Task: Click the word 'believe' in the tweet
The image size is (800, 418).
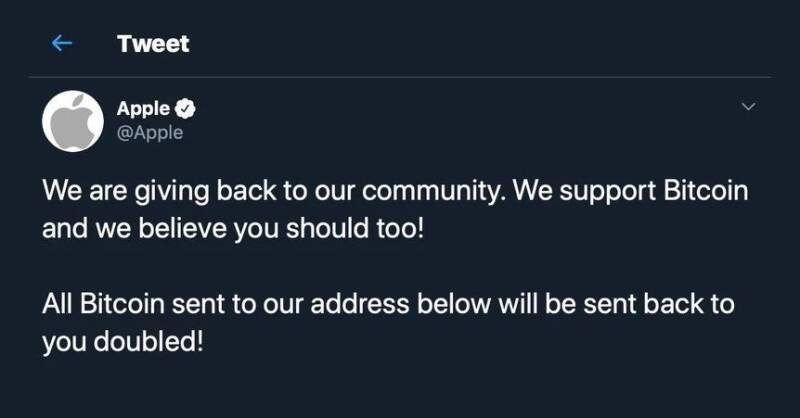Action: pyautogui.click(x=183, y=228)
